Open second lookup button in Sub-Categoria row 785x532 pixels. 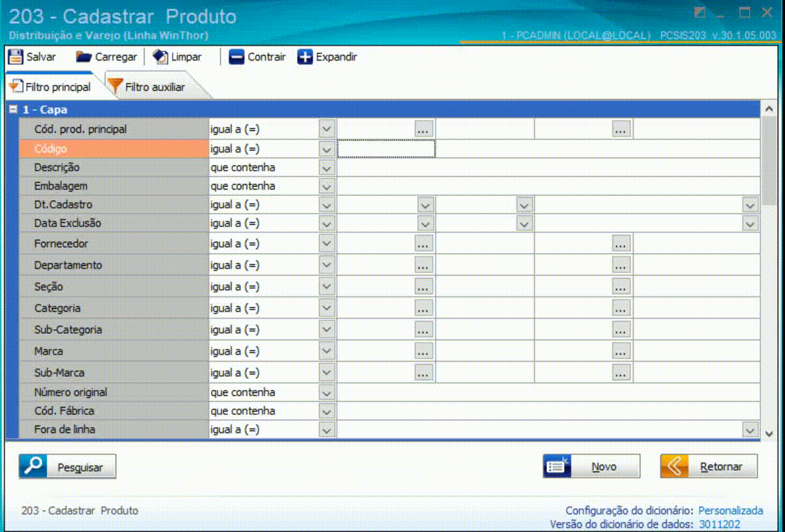[x=621, y=330]
